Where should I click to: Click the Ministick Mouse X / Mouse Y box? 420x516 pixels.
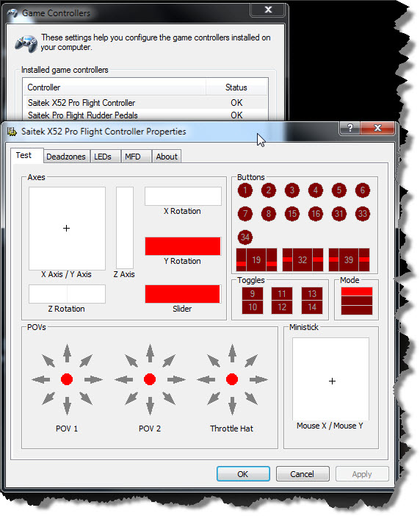coord(330,379)
